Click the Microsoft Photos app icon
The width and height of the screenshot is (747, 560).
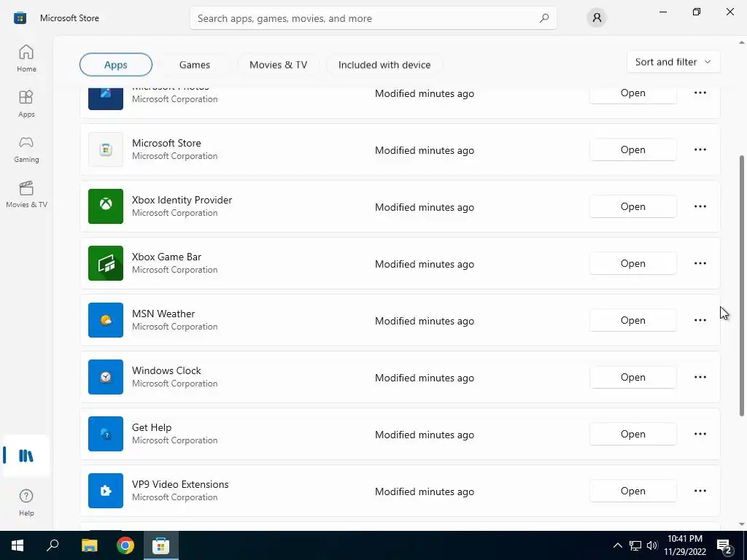(x=106, y=98)
